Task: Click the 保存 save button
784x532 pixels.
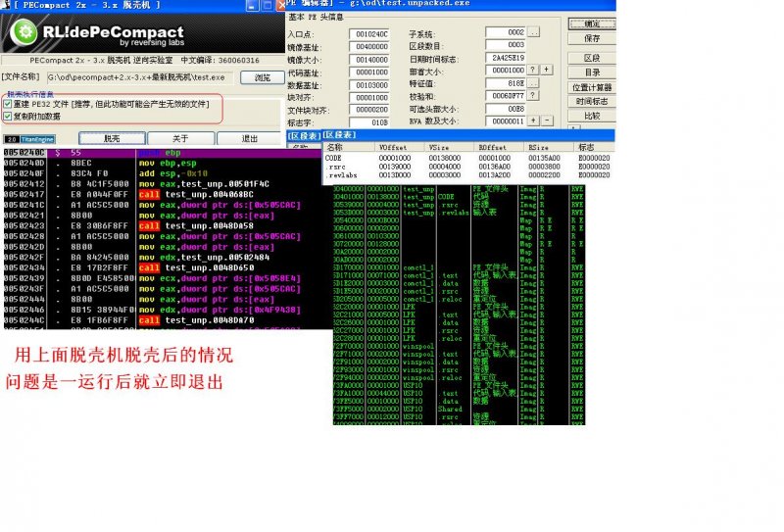Action: (592, 38)
